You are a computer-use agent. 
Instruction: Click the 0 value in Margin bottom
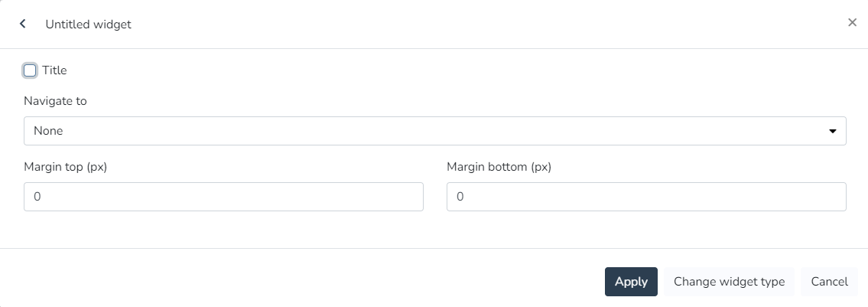460,197
